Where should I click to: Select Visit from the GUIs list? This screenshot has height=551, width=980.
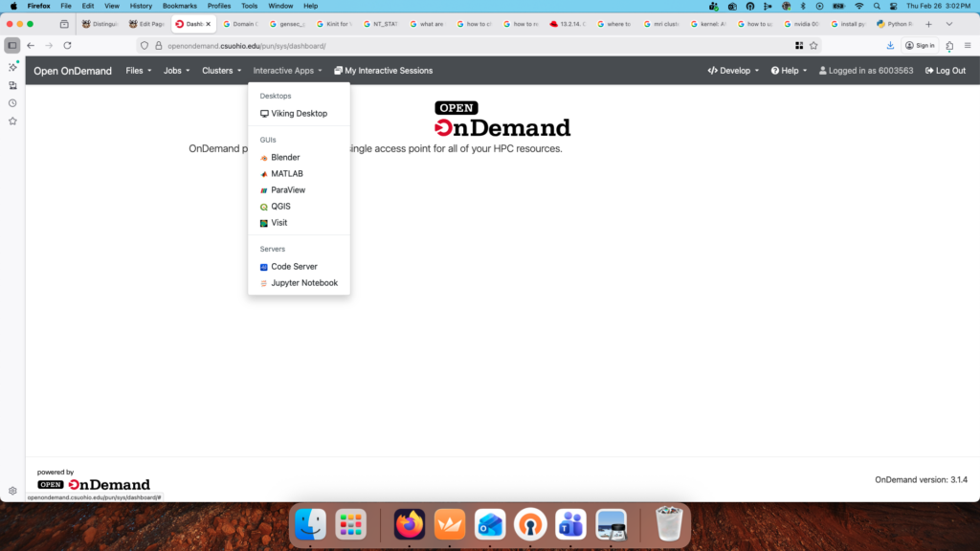click(278, 223)
